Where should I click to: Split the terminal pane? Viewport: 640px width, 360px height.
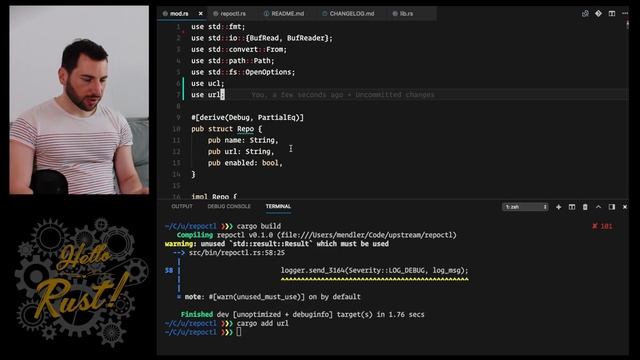(572, 207)
